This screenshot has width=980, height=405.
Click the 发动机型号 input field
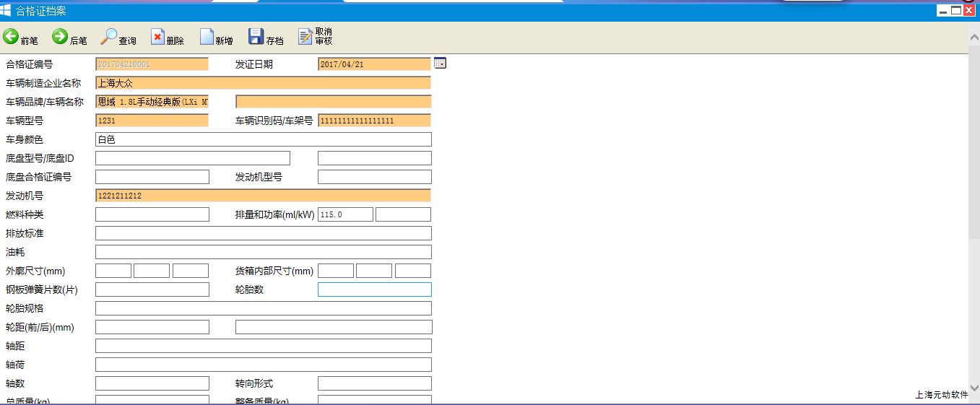pos(374,177)
